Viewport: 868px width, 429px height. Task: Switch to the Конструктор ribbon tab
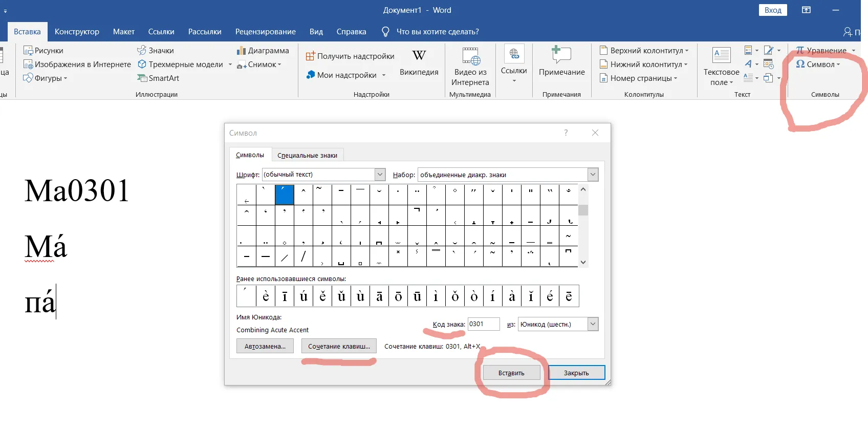pos(77,32)
